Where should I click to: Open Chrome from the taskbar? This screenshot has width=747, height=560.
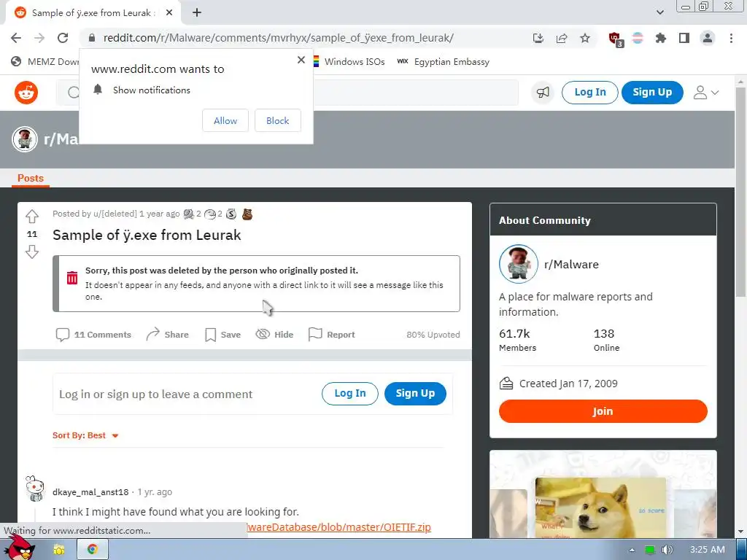[92, 550]
